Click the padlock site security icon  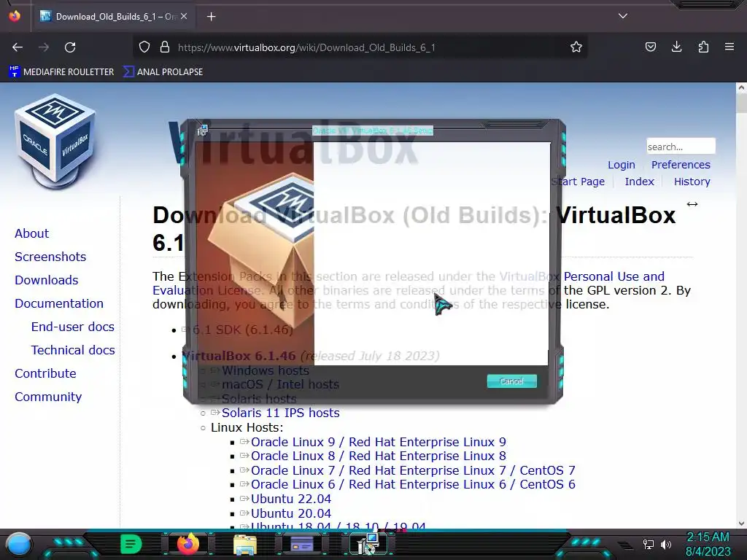point(165,47)
